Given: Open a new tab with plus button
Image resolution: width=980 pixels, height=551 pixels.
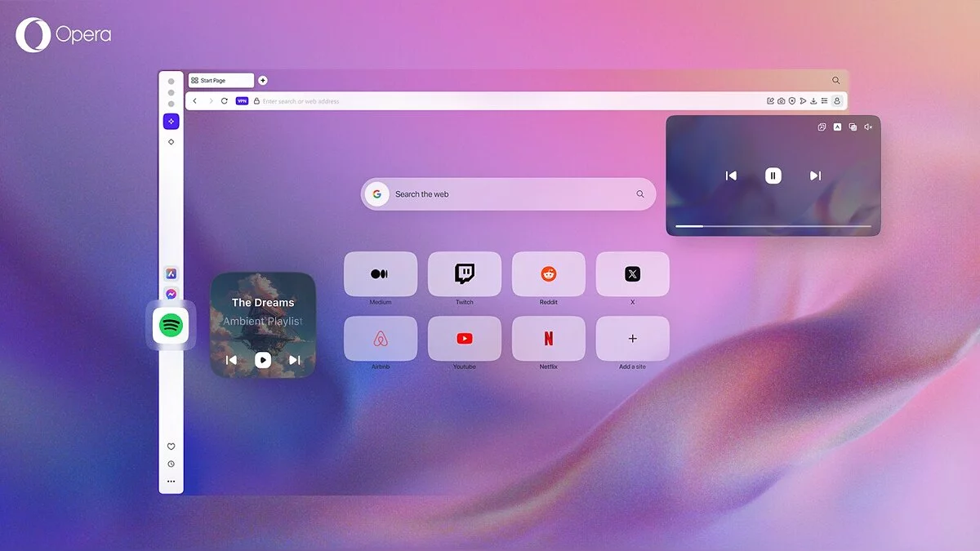Looking at the screenshot, I should tap(263, 80).
